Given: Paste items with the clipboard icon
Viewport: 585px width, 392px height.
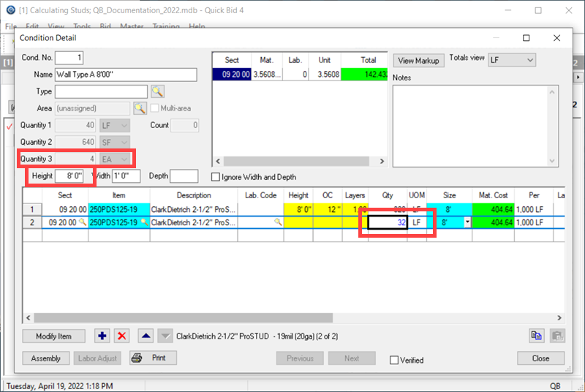Looking at the screenshot, I should [557, 336].
